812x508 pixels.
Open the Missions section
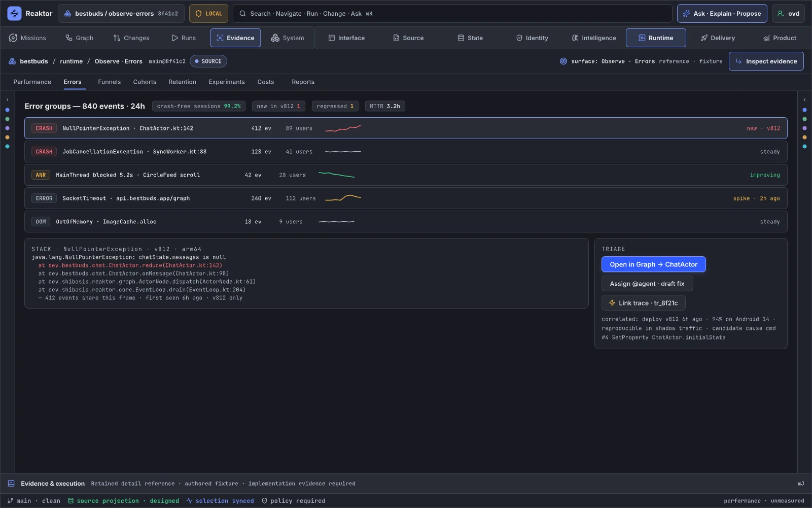point(27,38)
